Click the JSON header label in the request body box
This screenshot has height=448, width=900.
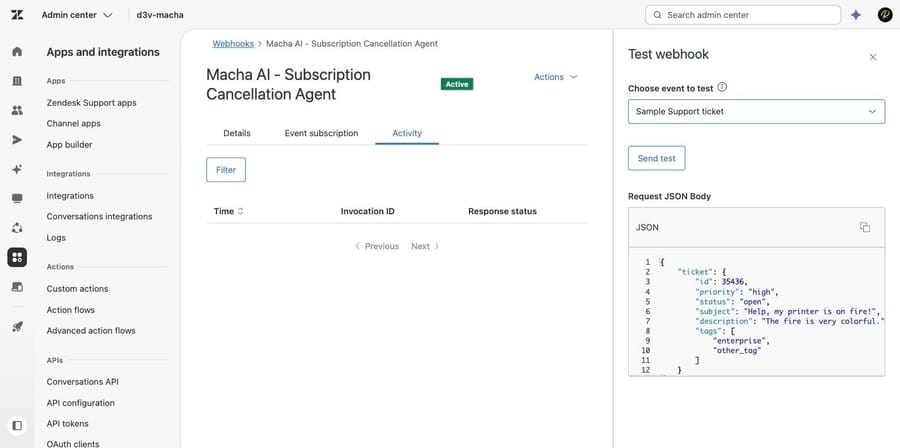point(647,227)
